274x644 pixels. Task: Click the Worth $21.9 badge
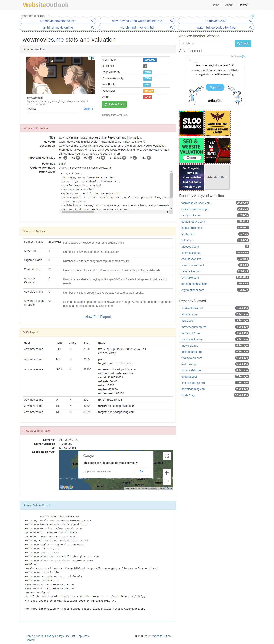147,97
